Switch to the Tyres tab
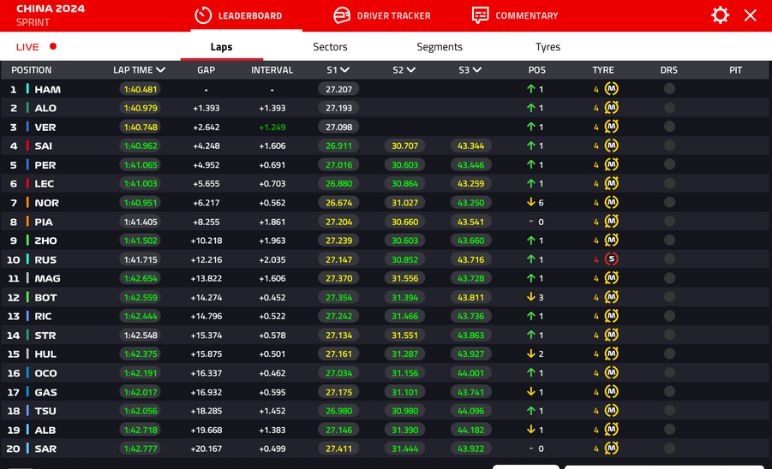 [548, 47]
